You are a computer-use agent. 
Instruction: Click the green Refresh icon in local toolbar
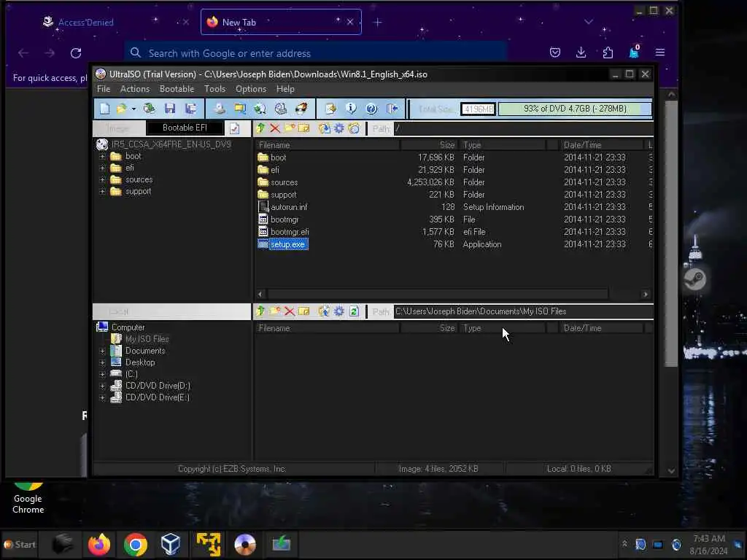pos(354,311)
